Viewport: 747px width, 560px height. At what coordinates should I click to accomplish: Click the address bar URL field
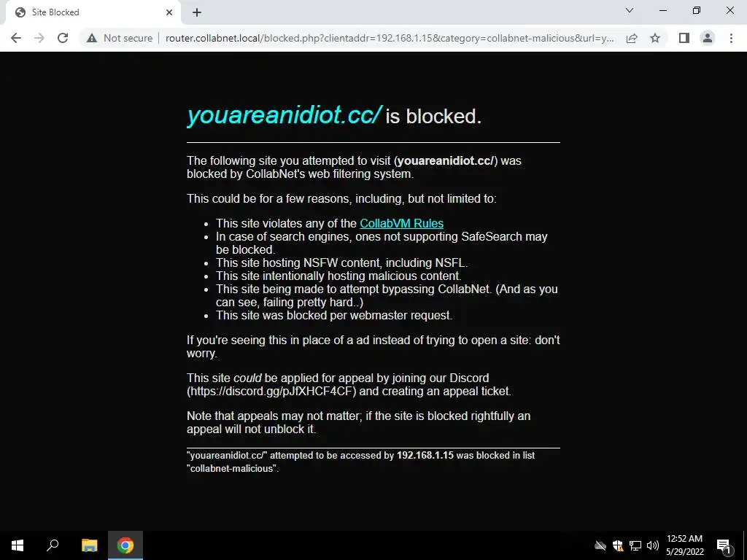coord(390,38)
